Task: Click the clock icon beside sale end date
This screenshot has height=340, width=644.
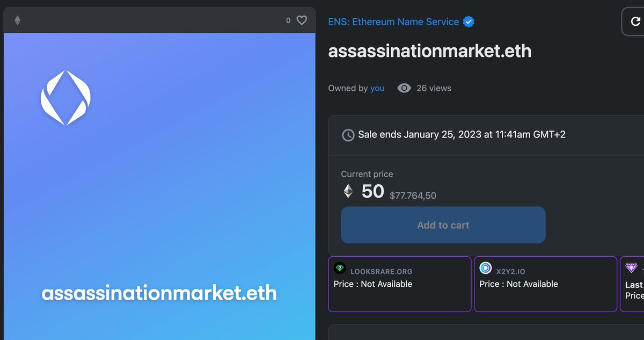Action: 348,135
